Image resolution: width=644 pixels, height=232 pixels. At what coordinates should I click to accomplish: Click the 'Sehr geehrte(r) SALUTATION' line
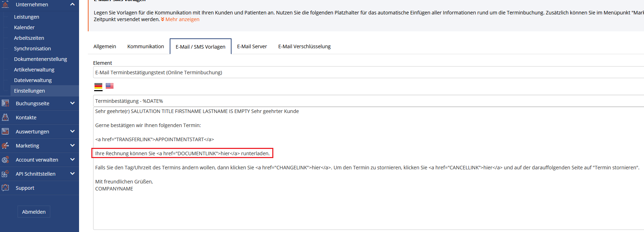tap(197, 111)
